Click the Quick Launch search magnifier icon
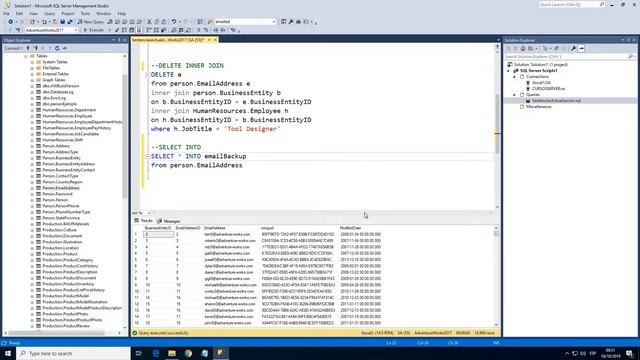Screen dimensions: 640x360 pos(602,4)
